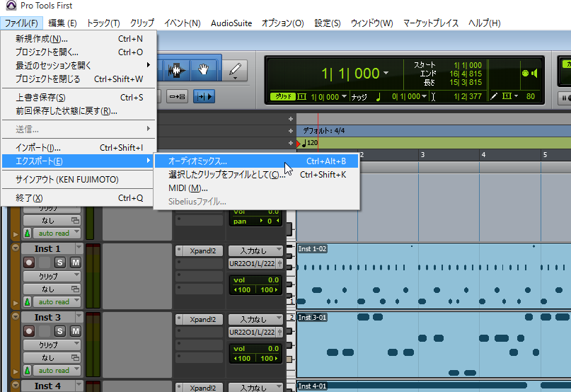Record-enable the Inst 3 track
The image size is (571, 392).
click(29, 331)
